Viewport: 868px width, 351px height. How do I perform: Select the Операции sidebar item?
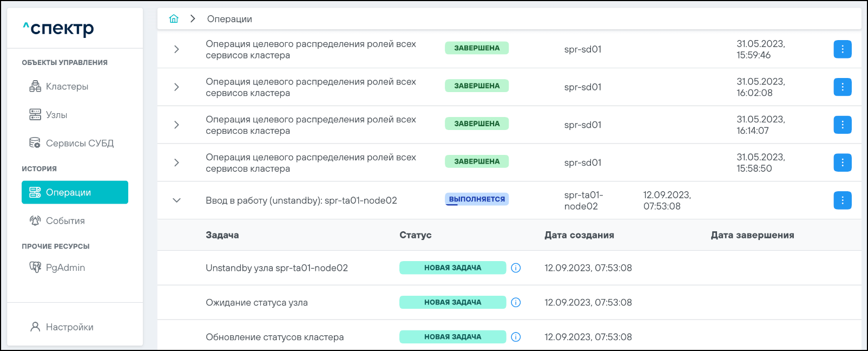pos(75,192)
